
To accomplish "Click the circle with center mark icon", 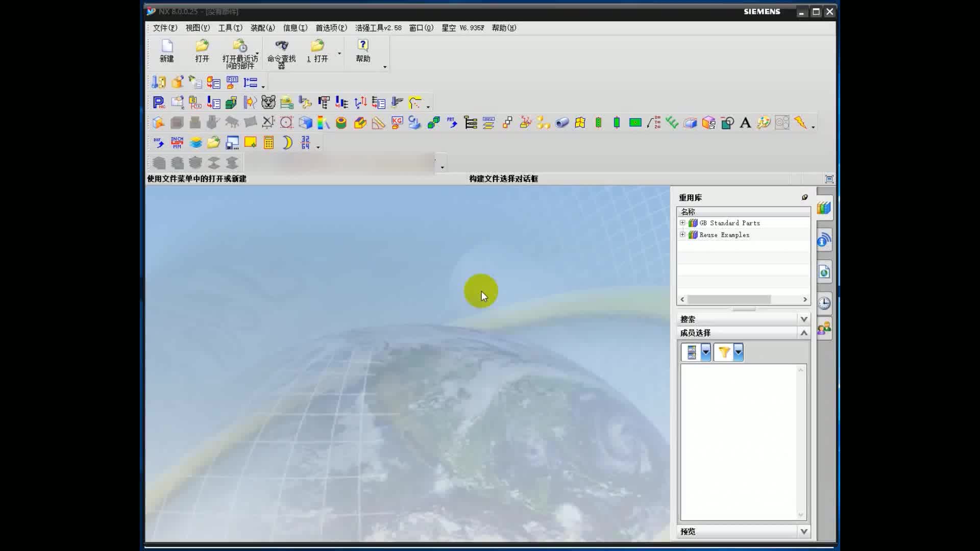I will pyautogui.click(x=286, y=122).
